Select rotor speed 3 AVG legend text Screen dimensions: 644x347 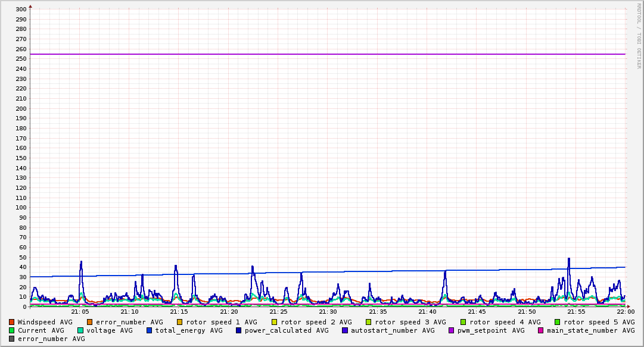pos(410,322)
